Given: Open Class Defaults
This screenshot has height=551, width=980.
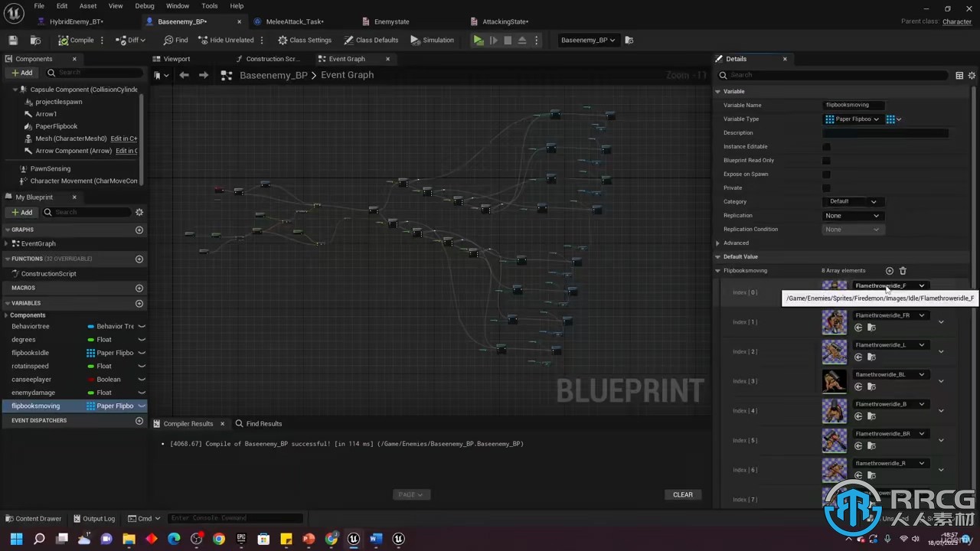Looking at the screenshot, I should click(371, 40).
